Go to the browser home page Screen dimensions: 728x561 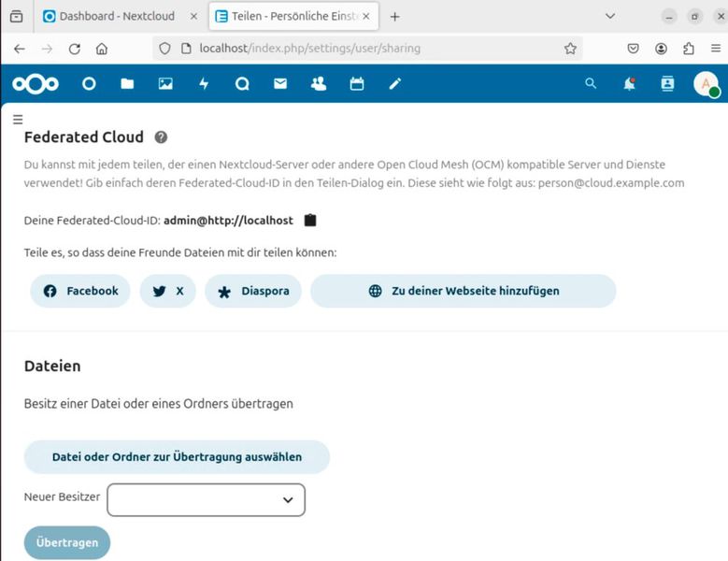(x=102, y=49)
